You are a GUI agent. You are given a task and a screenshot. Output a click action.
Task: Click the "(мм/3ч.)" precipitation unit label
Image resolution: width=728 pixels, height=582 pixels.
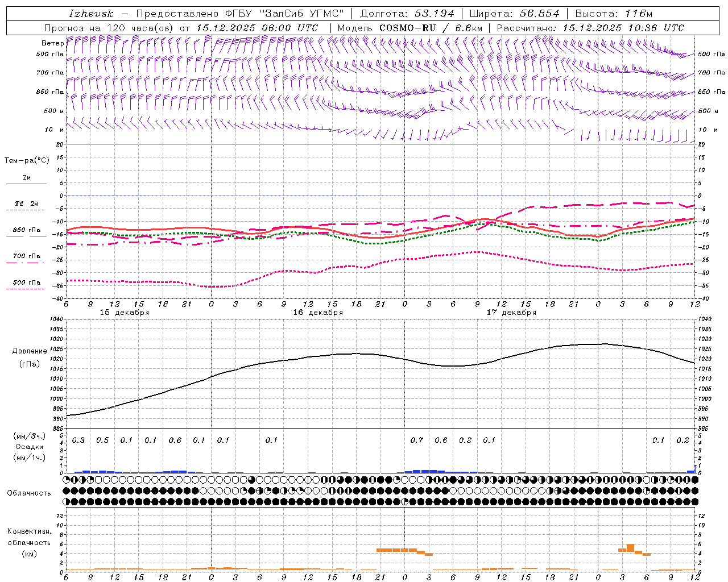point(29,436)
